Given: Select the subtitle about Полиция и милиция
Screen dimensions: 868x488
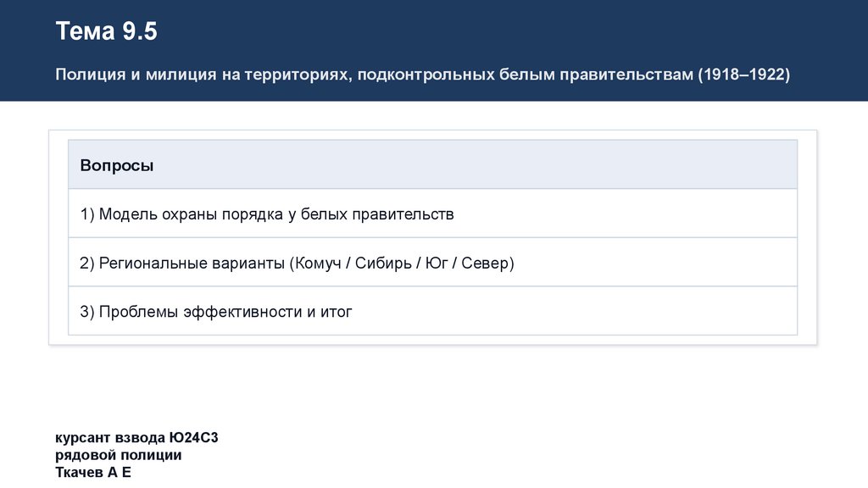Looking at the screenshot, I should [x=422, y=75].
